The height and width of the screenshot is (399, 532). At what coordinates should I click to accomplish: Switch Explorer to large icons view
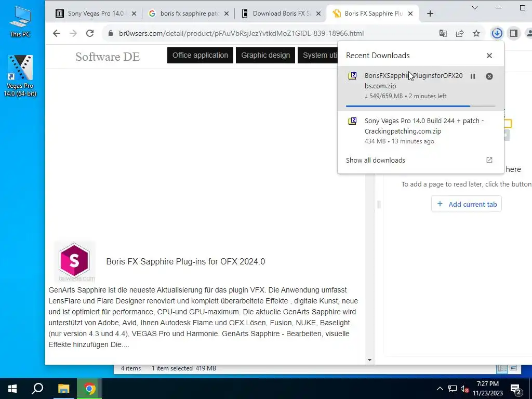point(513,368)
